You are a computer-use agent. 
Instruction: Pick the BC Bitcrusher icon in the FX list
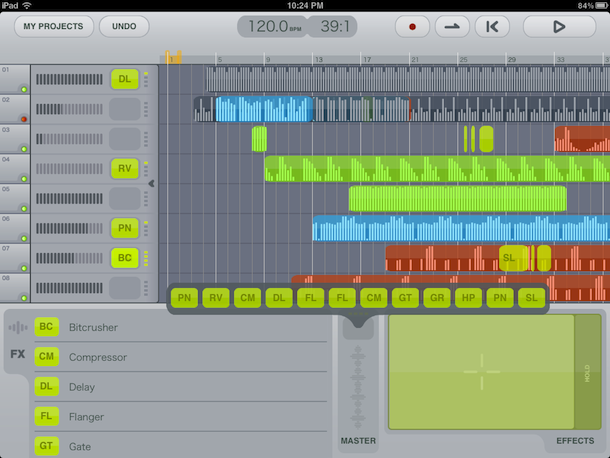click(x=46, y=327)
